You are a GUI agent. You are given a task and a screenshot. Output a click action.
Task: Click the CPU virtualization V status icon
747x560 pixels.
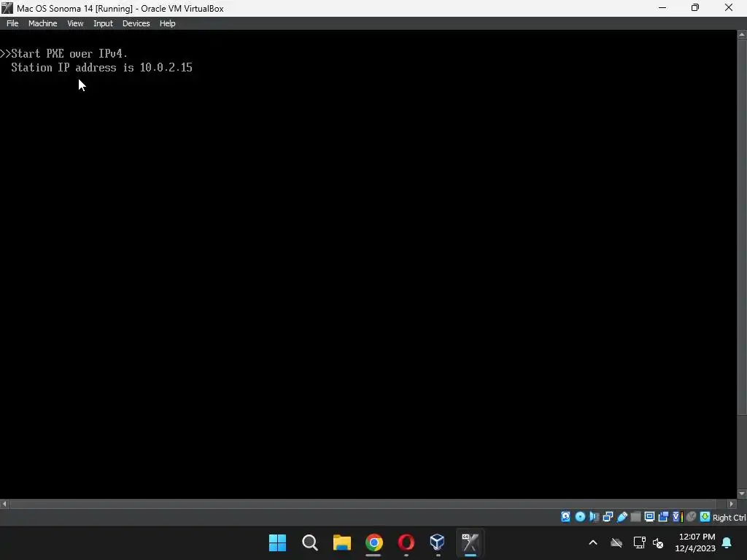pyautogui.click(x=678, y=517)
